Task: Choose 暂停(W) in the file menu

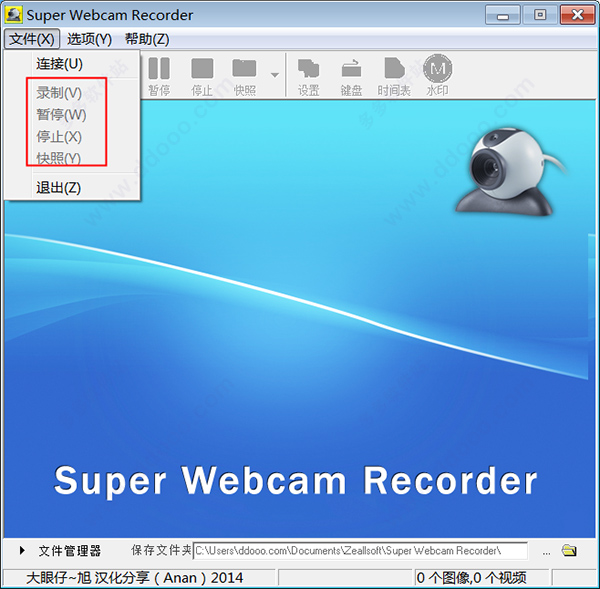Action: pos(72,115)
